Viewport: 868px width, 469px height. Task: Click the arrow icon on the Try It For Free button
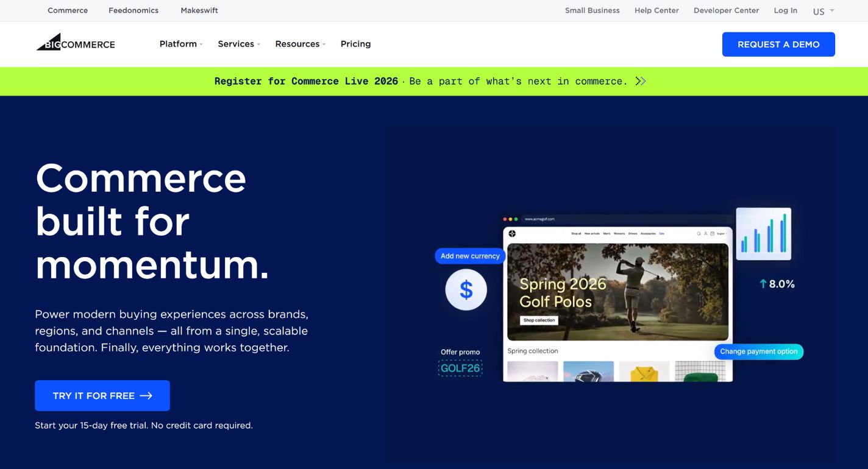[x=146, y=395]
